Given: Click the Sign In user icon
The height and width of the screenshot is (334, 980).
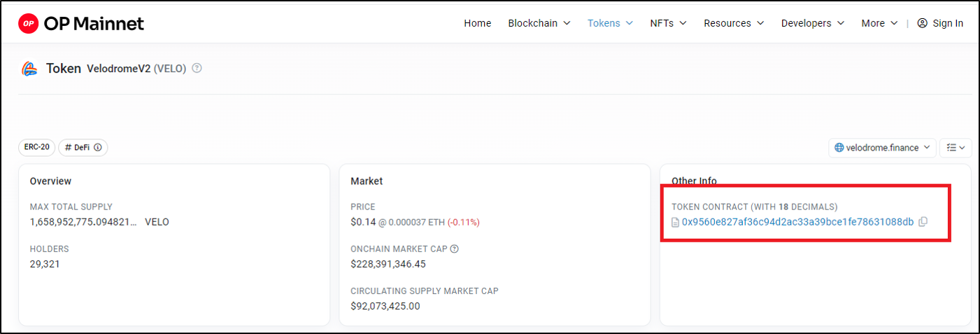Looking at the screenshot, I should (x=922, y=23).
